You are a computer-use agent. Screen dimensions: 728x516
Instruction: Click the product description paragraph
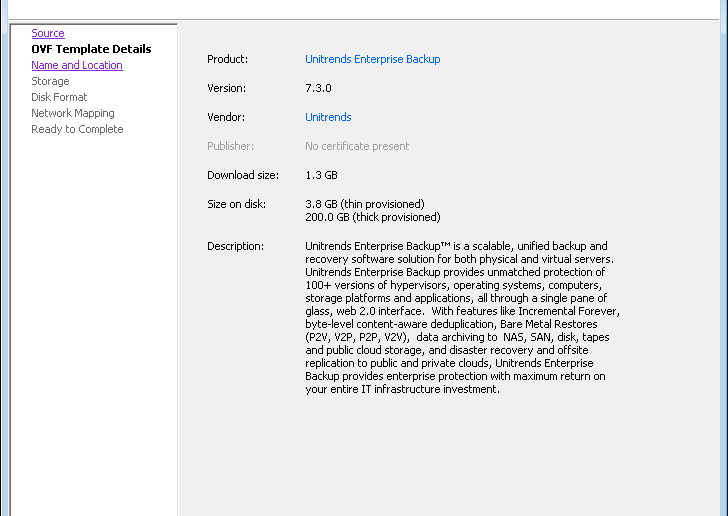(x=462, y=318)
